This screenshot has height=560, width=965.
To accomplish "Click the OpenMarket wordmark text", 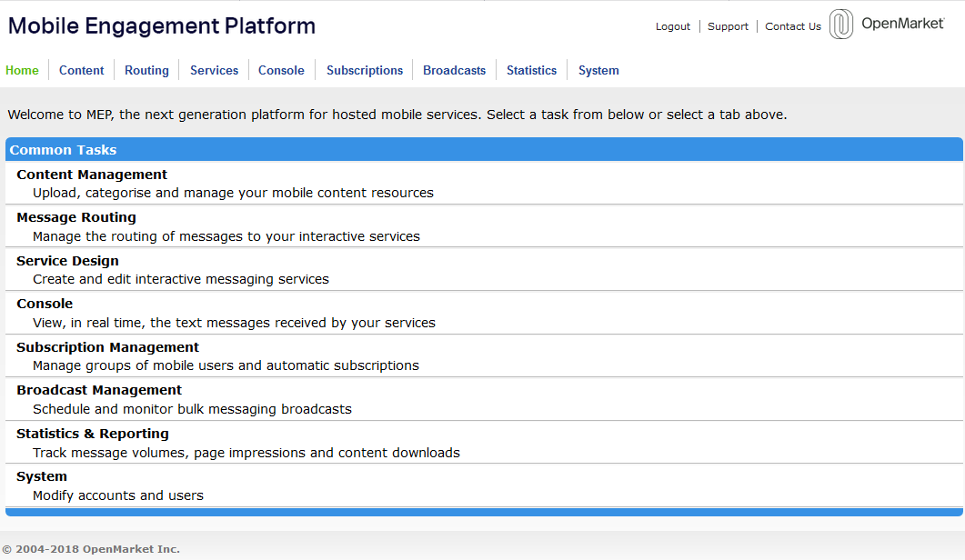I will [903, 24].
